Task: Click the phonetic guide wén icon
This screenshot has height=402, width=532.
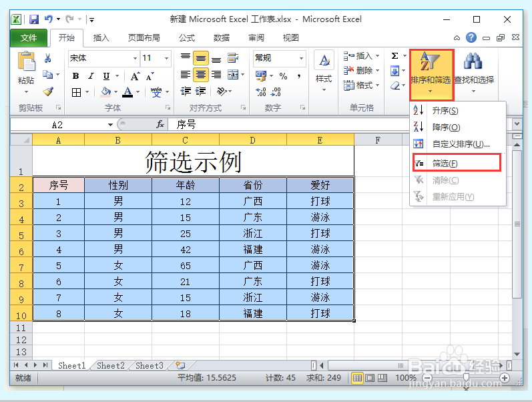Action: tap(156, 92)
